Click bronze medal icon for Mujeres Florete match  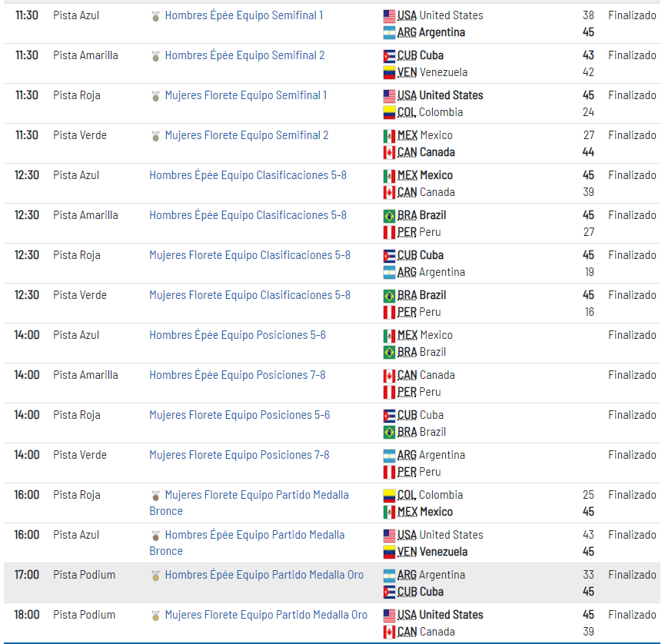(155, 495)
